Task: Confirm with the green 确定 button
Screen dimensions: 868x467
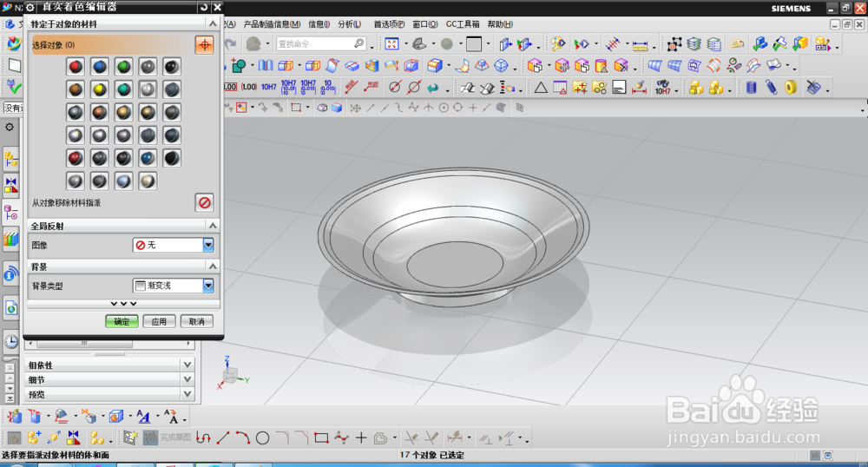Action: click(122, 321)
